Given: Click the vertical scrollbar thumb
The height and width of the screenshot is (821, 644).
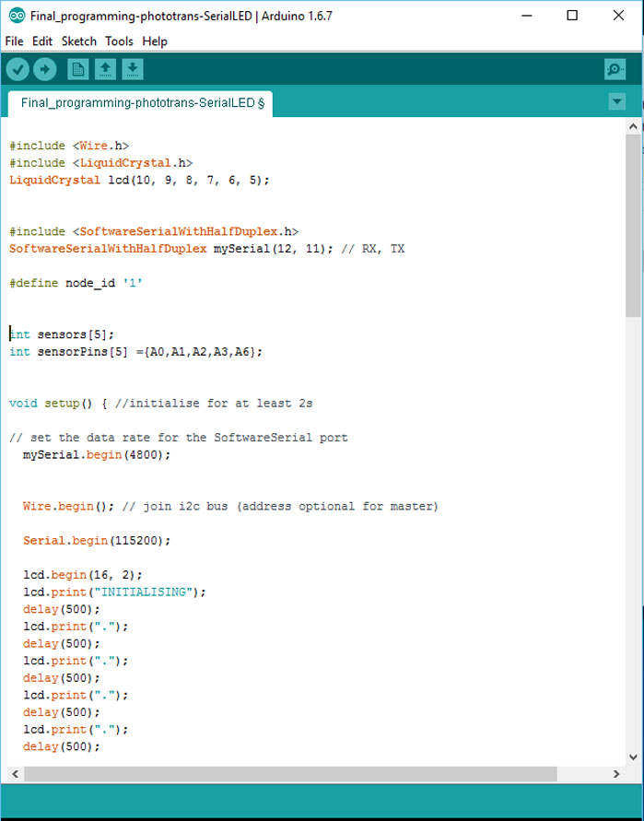Looking at the screenshot, I should click(633, 226).
